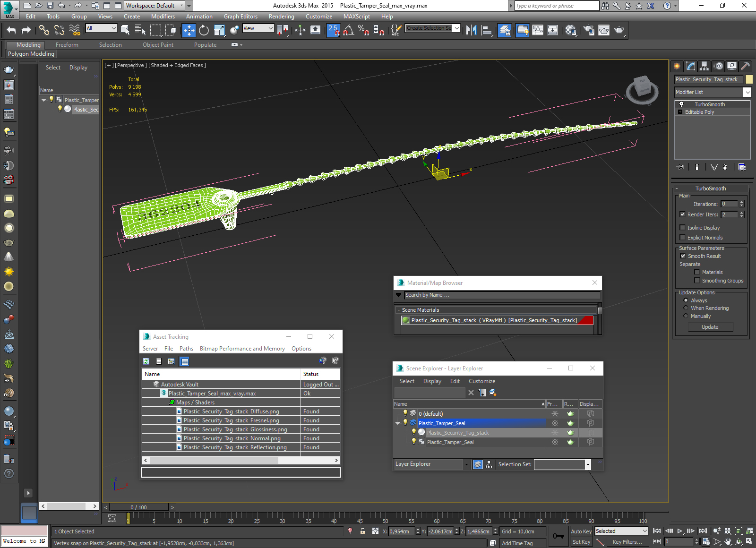Screen dimensions: 756x548
Task: Click the Update button in TurboSmooth
Action: click(710, 327)
